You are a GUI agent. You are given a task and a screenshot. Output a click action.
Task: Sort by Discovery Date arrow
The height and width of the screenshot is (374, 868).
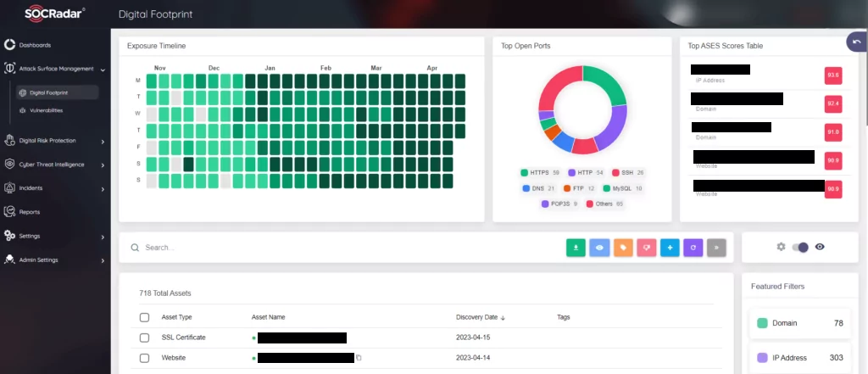(503, 318)
